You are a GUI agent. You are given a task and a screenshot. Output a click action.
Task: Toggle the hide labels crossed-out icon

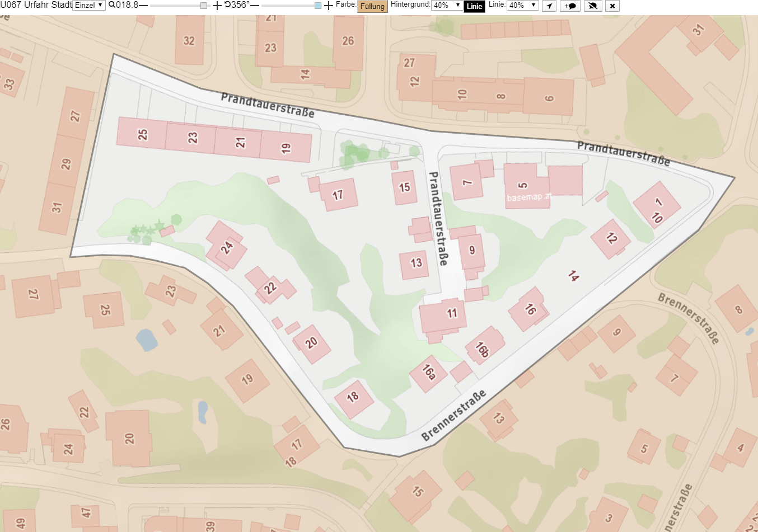pos(593,6)
